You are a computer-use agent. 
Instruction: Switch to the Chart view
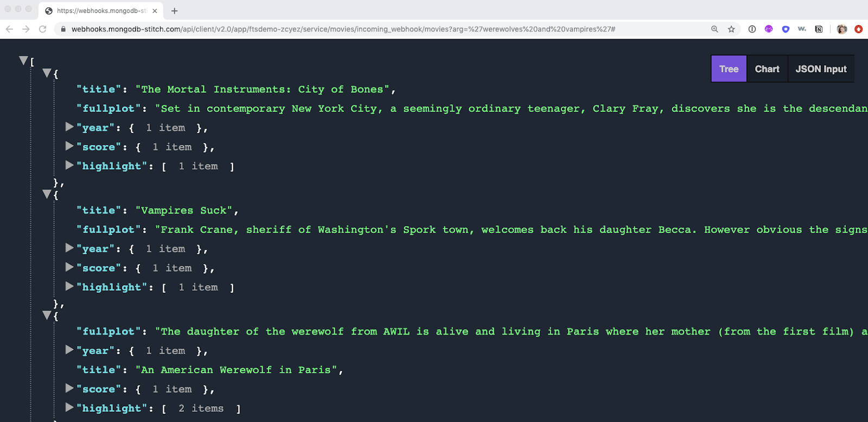767,69
